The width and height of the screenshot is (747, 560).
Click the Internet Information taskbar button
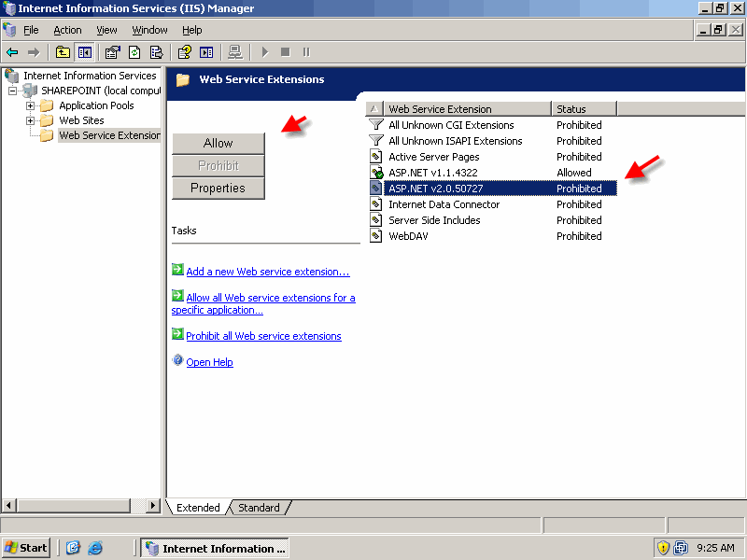215,548
